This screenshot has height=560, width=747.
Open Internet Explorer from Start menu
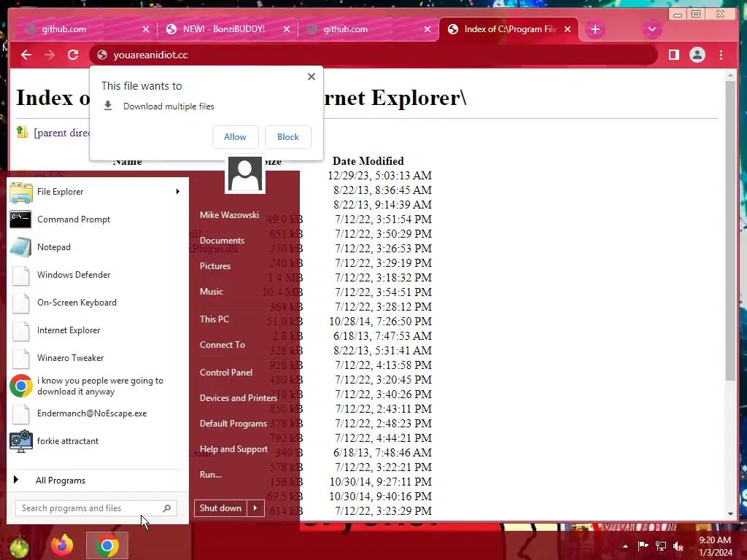(97, 330)
